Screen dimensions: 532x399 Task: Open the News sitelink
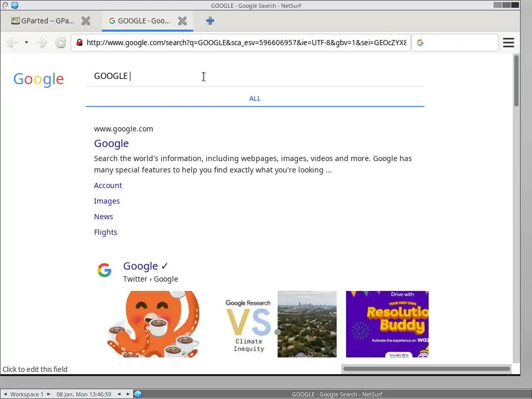pyautogui.click(x=103, y=217)
